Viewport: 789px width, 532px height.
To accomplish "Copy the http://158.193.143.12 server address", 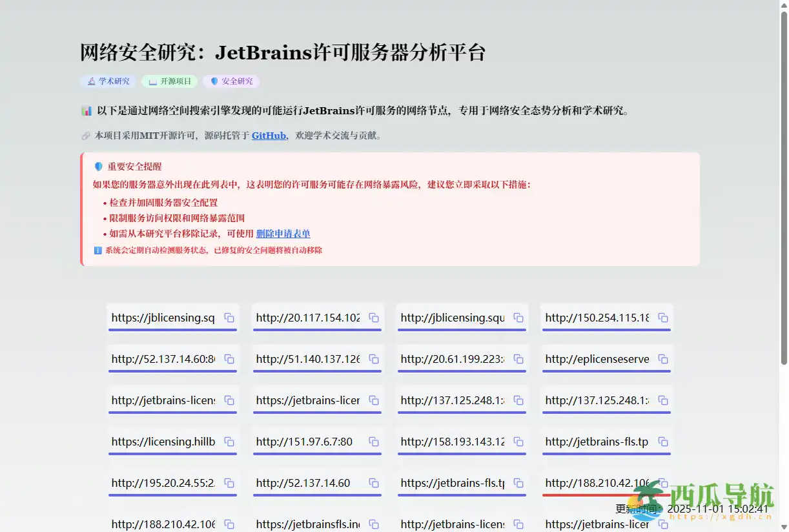I will coord(518,442).
